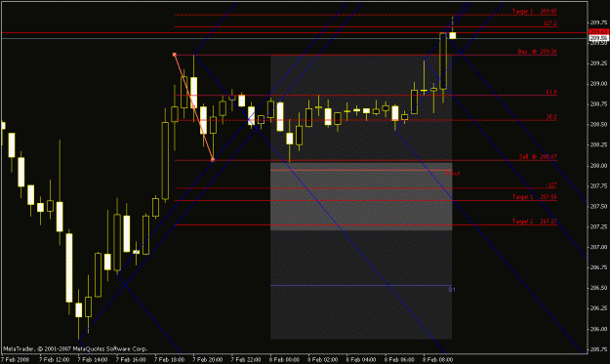Click the 7 Feb 20:00 time label
The height and width of the screenshot is (364, 610).
[207, 360]
